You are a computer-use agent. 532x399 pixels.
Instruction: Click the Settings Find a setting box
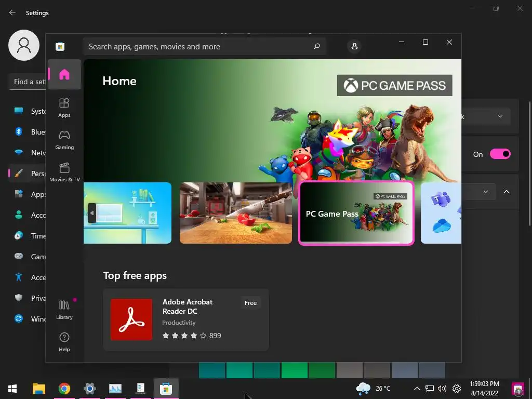click(27, 82)
